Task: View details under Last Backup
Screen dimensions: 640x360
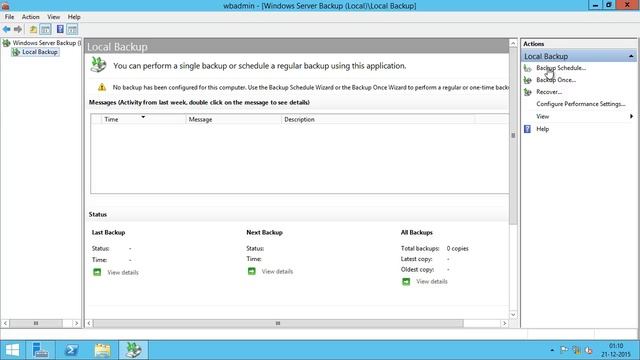Action: click(123, 273)
